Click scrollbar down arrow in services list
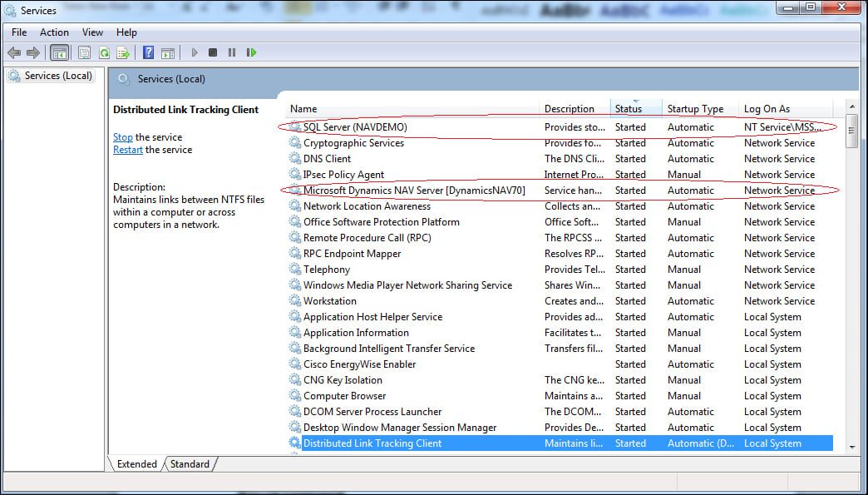The width and height of the screenshot is (868, 495). tap(852, 448)
